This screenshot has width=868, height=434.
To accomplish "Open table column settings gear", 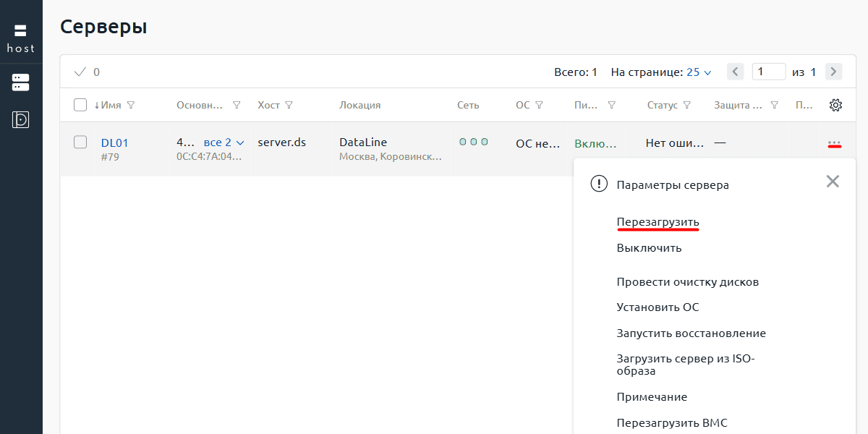I will [835, 105].
